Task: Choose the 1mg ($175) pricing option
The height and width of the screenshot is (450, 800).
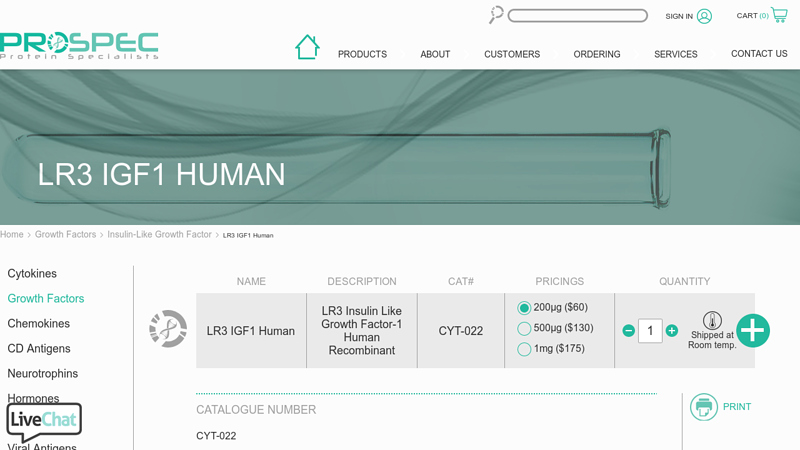Action: [524, 349]
